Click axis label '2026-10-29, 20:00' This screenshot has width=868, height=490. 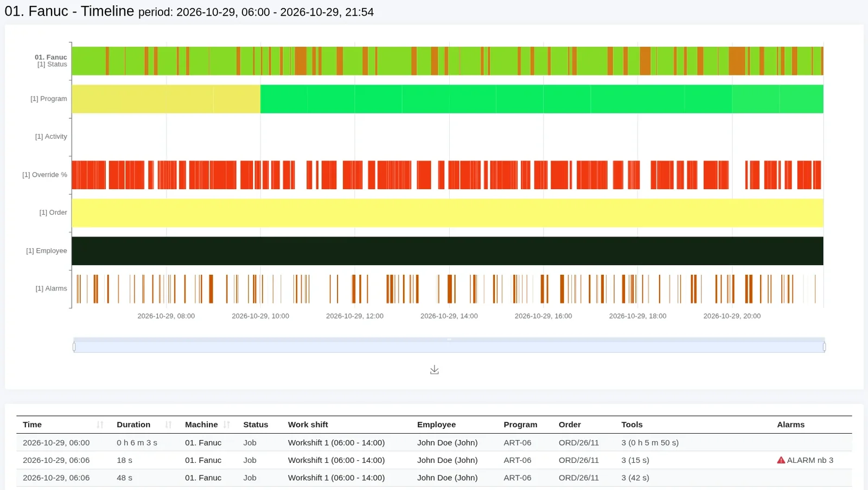pos(732,316)
